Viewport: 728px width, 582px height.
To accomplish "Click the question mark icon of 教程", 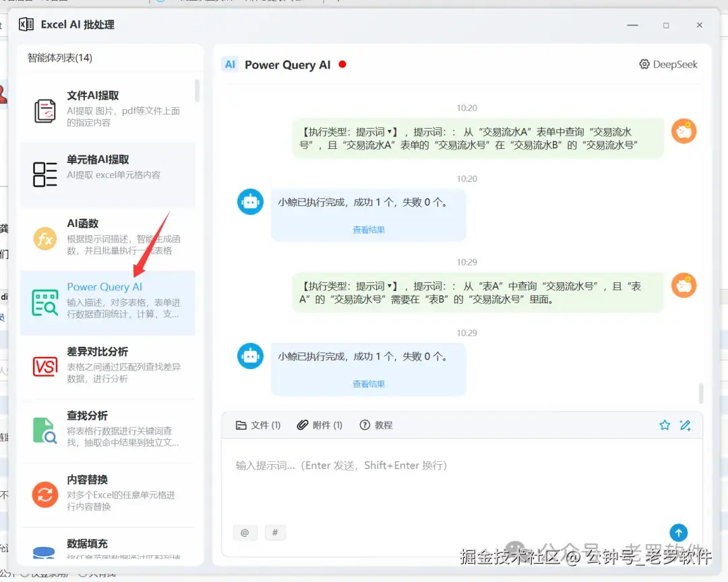I will click(365, 424).
